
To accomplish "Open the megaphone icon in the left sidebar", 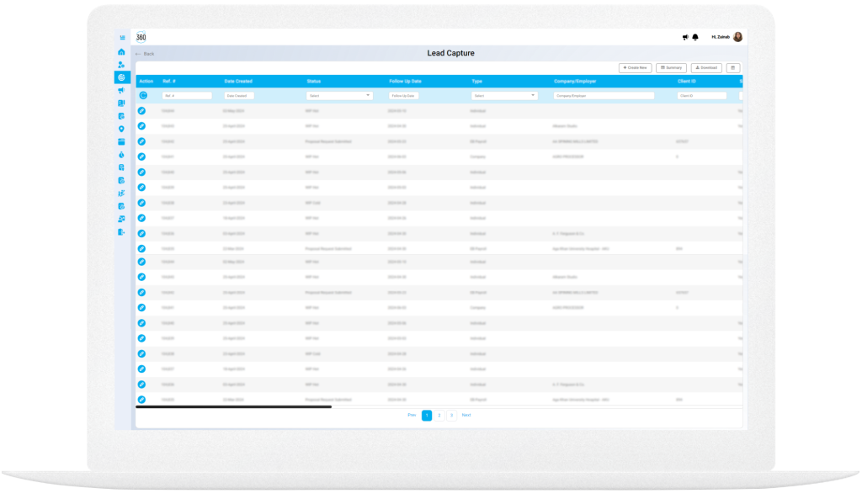I will pos(121,90).
